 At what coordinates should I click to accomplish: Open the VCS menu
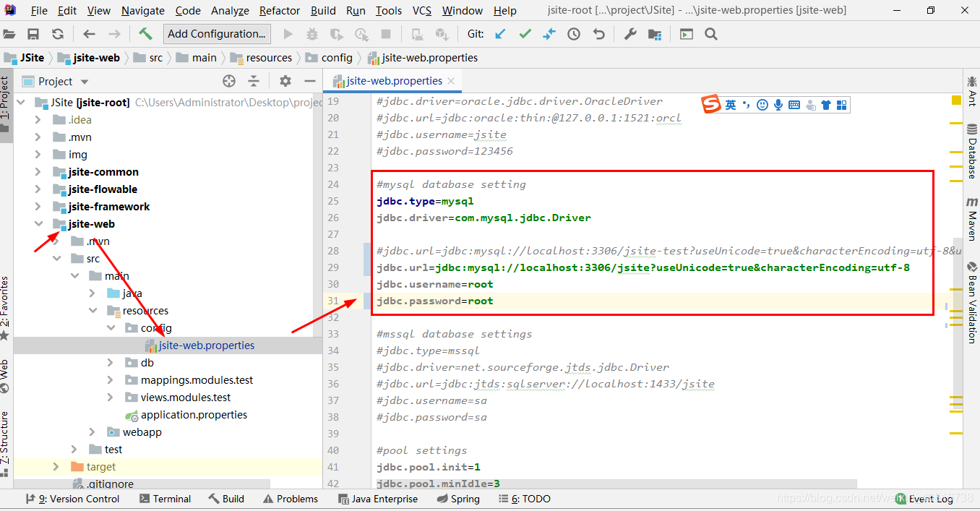coord(422,10)
